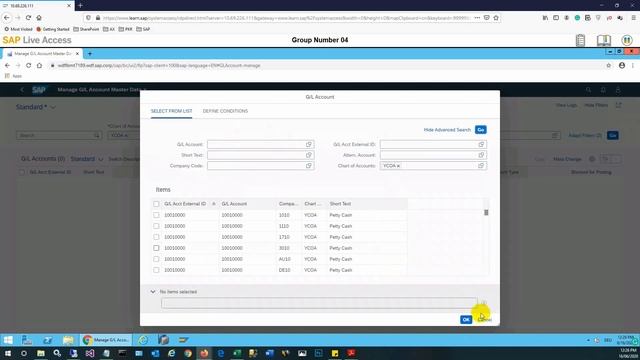Click the remote desktop Start button
This screenshot has width=640, height=360.
pyautogui.click(x=8, y=340)
